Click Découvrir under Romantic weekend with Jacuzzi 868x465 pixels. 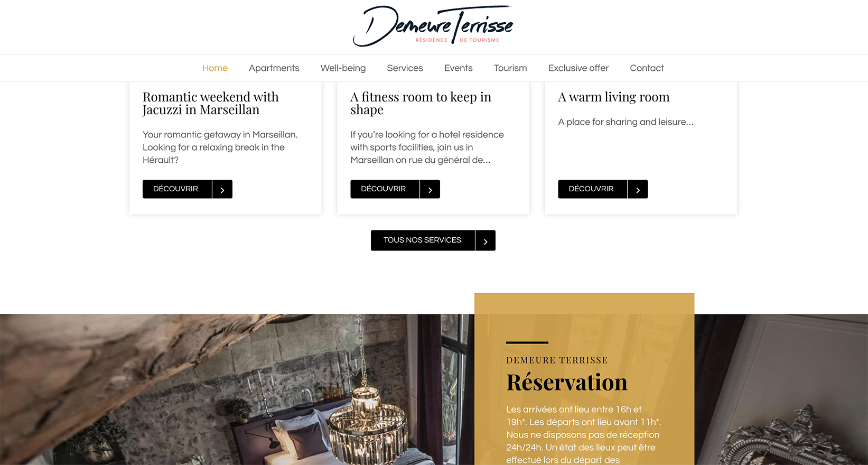point(177,189)
